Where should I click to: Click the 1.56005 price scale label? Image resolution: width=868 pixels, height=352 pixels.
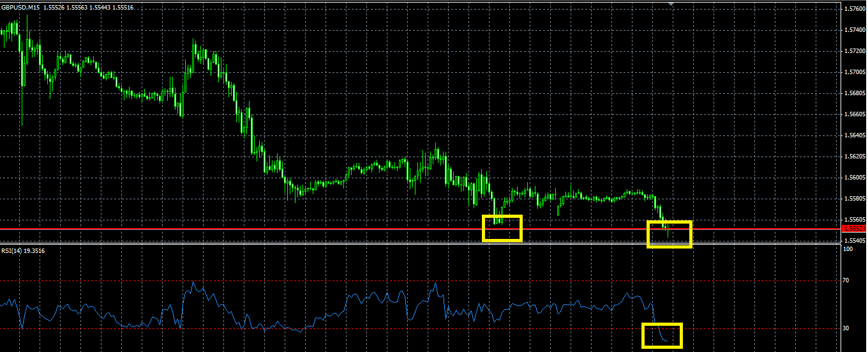tap(855, 178)
